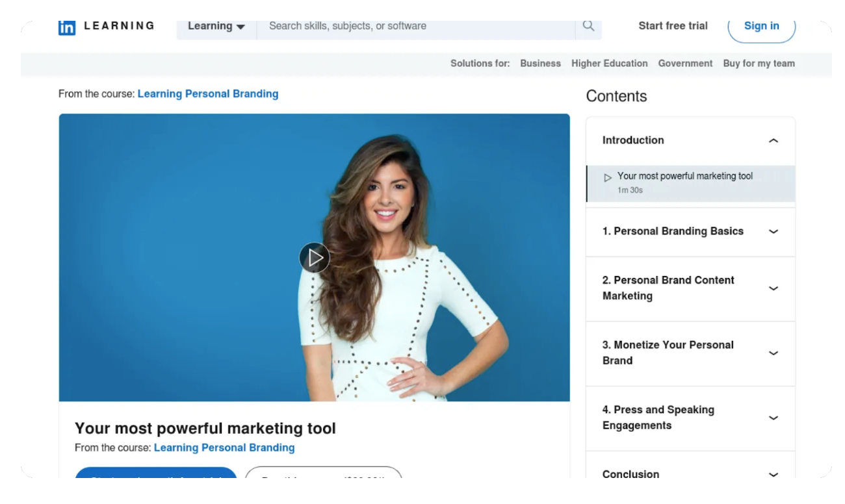Viewport: 845px width, 504px height.
Task: Open the Learning Personal Branding course link
Action: (x=208, y=94)
